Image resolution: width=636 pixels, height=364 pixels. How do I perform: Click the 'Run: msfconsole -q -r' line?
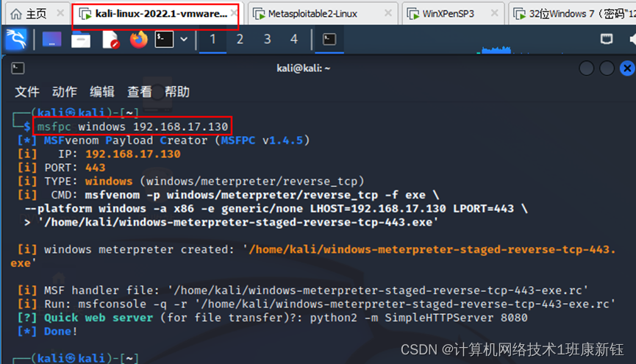pos(316,304)
